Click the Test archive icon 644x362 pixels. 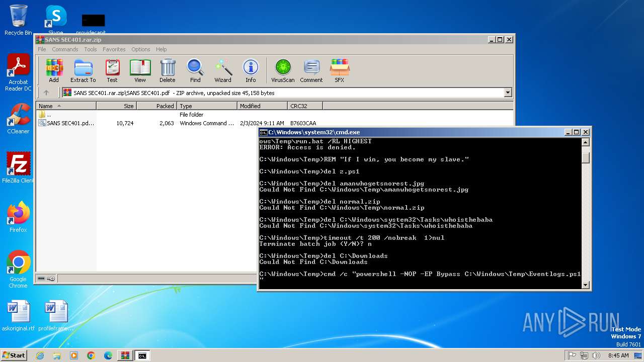(112, 71)
